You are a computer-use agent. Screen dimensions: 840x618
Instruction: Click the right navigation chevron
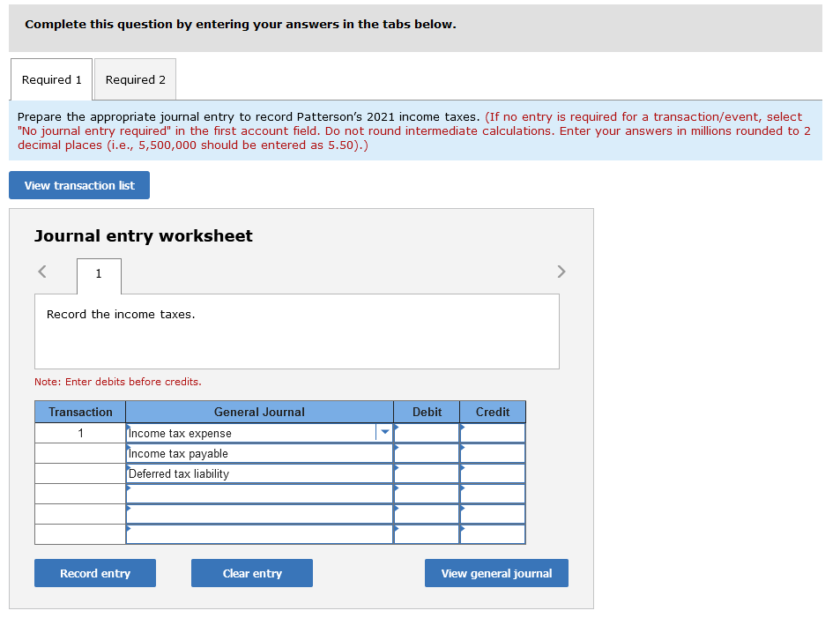pyautogui.click(x=561, y=272)
